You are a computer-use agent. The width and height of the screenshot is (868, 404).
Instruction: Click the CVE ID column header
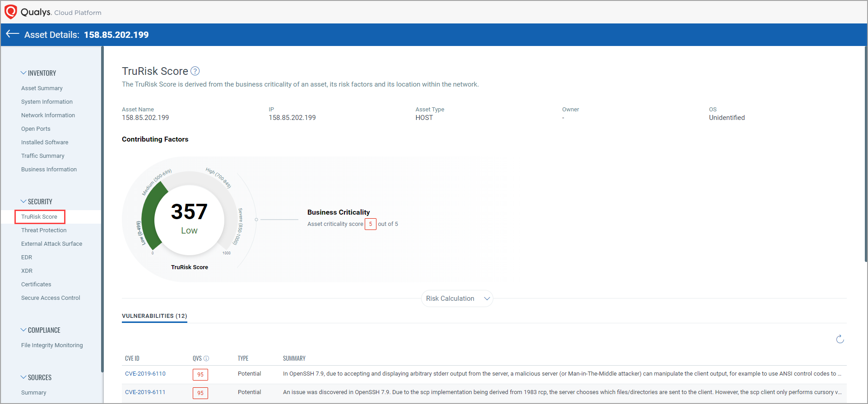click(132, 358)
